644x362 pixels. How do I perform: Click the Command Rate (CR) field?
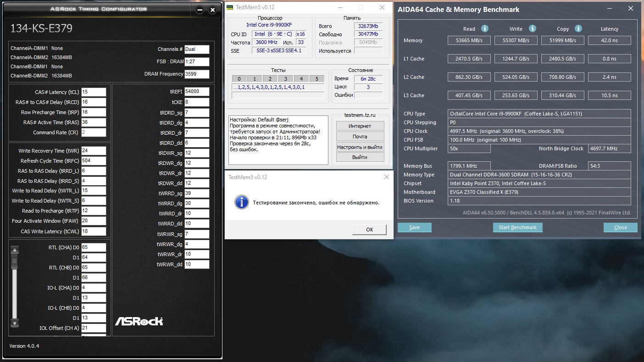click(94, 132)
